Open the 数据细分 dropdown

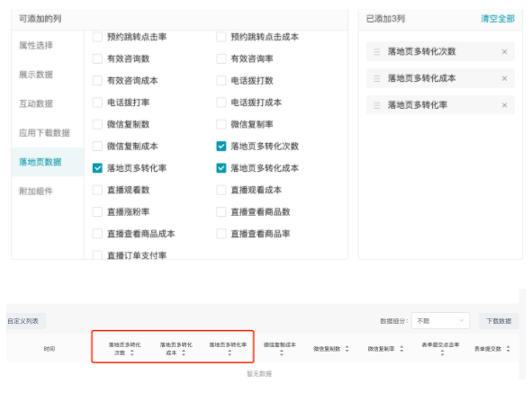[440, 321]
